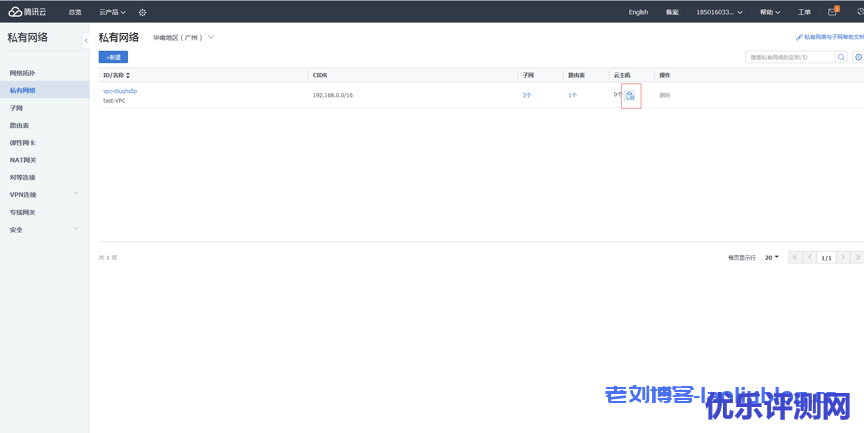
Task: Click the add cloud host icon in 云主机 column
Action: (630, 96)
